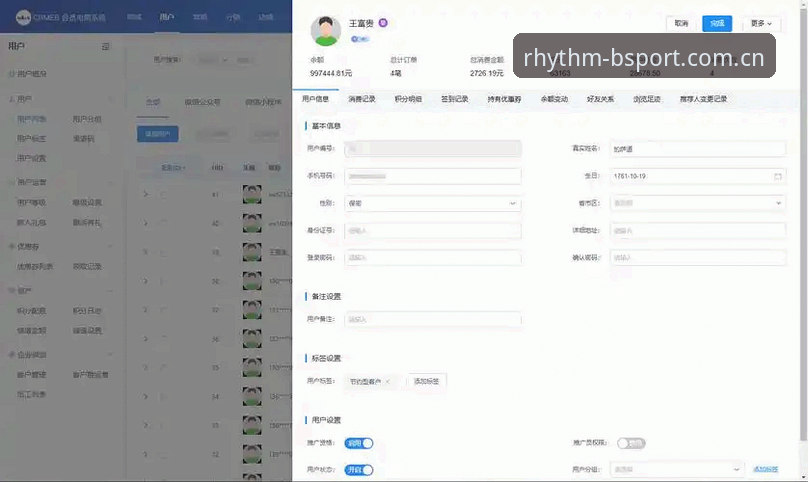Click the 取消 cancel button

pyautogui.click(x=681, y=23)
